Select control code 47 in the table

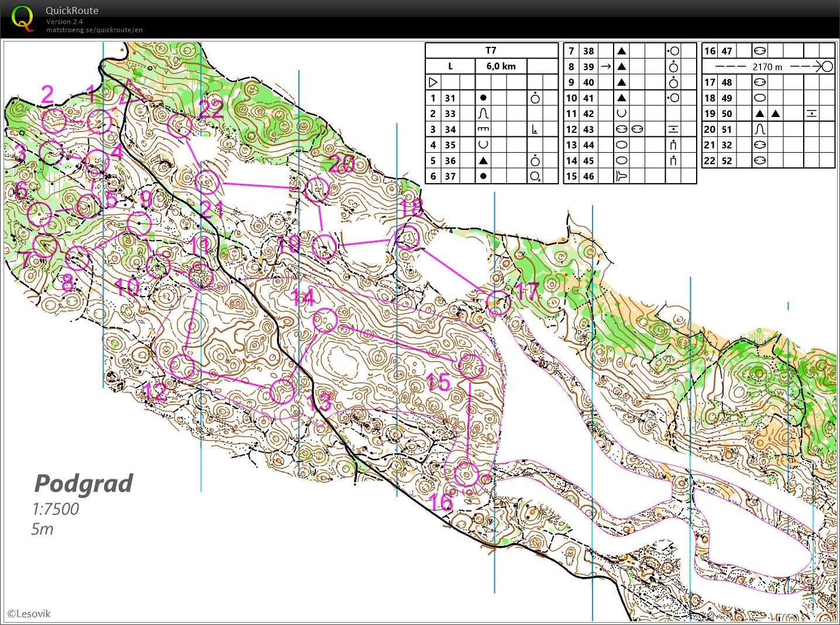pos(727,51)
